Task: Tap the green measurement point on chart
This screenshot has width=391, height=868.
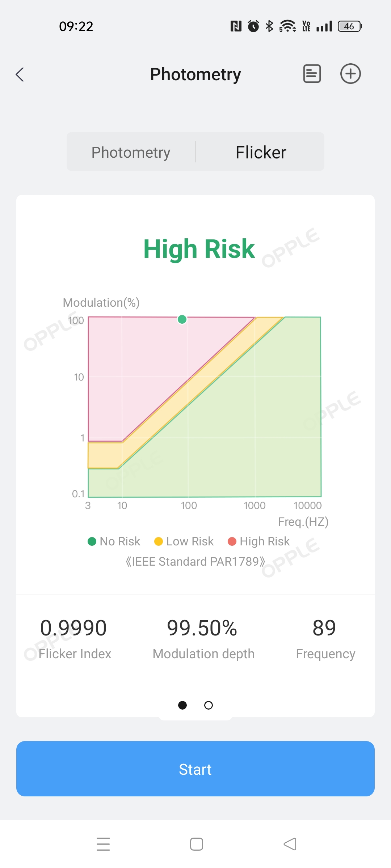Action: [182, 319]
